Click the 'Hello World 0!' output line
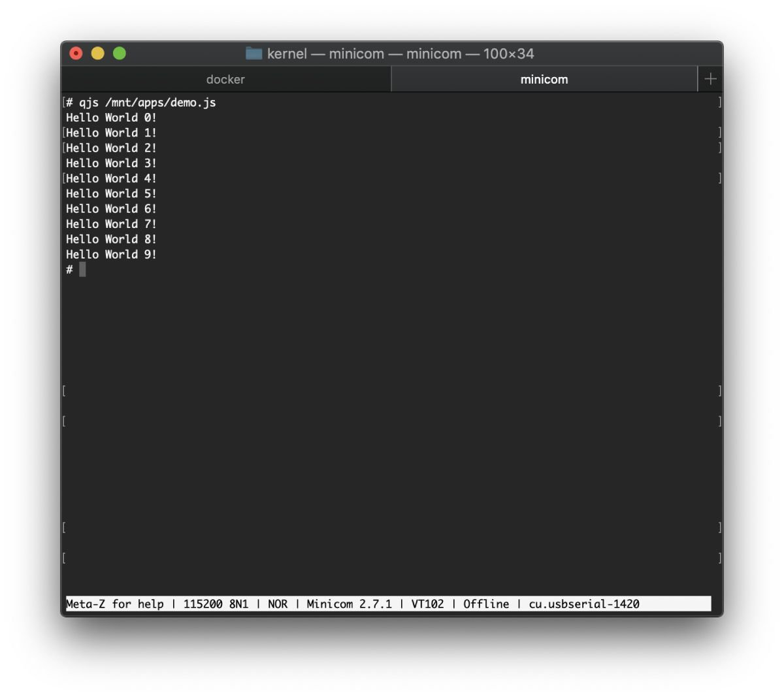This screenshot has width=784, height=697. (111, 118)
